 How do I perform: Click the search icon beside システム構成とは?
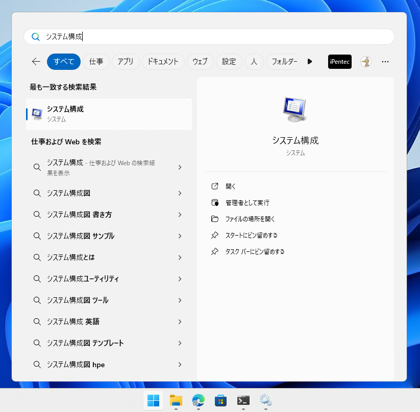point(37,257)
